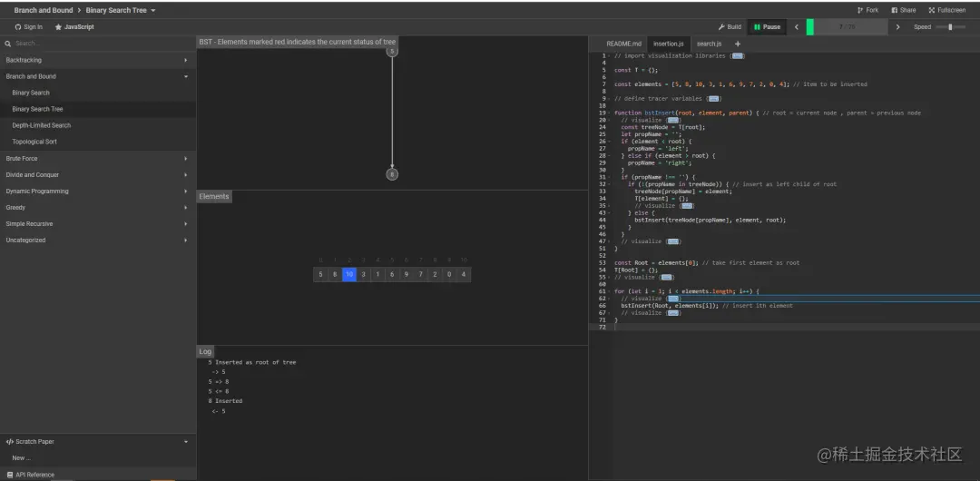Adjust the Speed slider
Image resolution: width=980 pixels, height=481 pixels.
point(950,27)
